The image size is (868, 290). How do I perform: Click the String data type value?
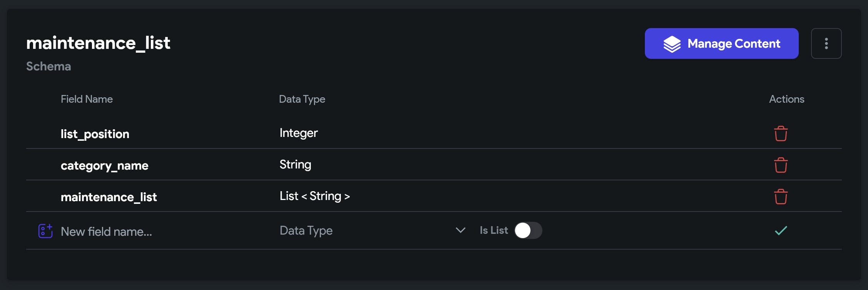(295, 165)
